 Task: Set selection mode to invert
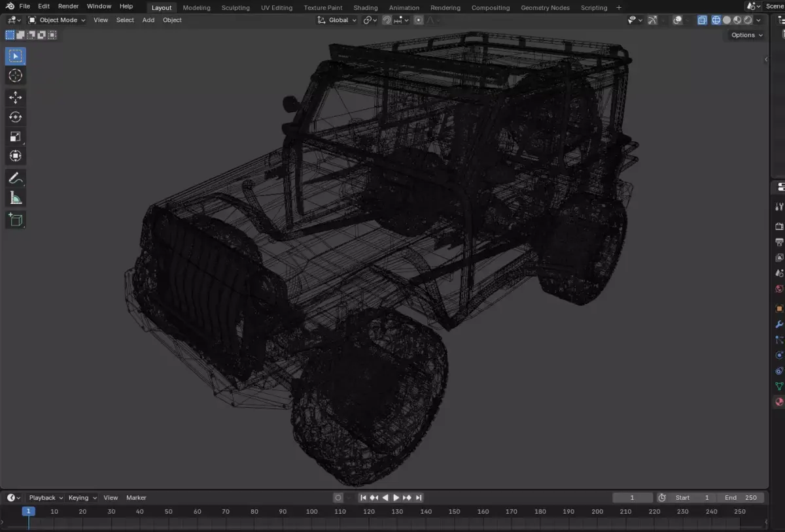tap(42, 35)
